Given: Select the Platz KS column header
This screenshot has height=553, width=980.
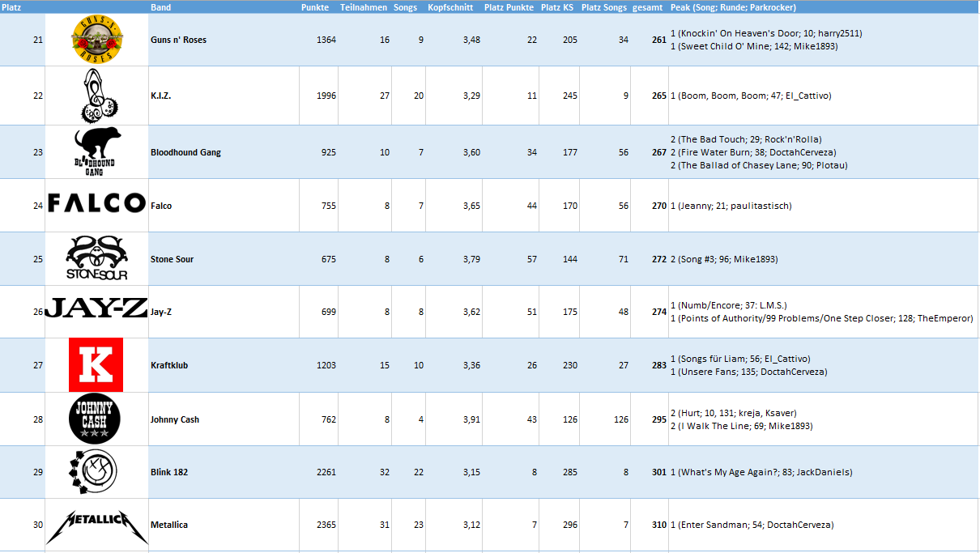Looking at the screenshot, I should 557,7.
